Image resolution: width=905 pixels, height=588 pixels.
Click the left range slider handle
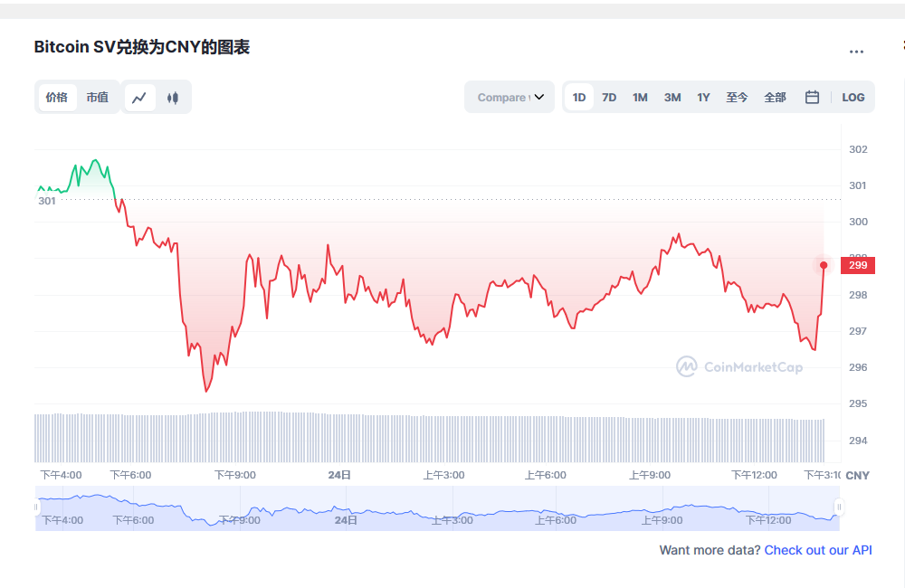pos(36,507)
